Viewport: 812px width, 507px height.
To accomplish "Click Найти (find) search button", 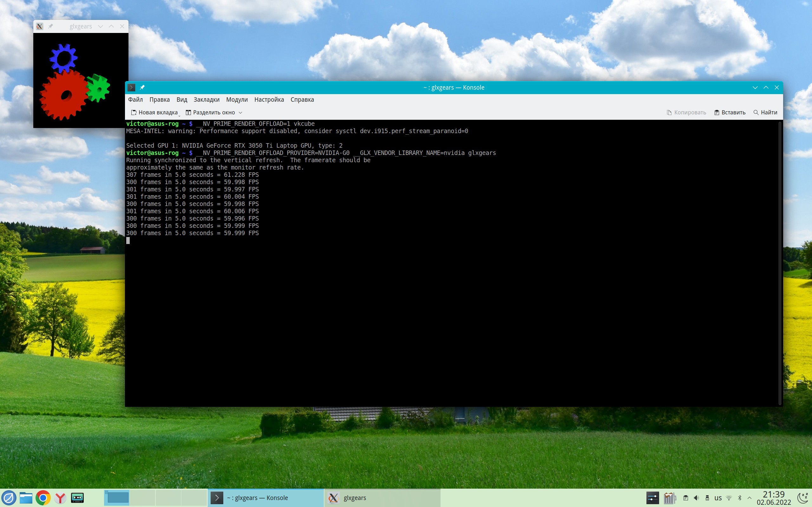I will coord(765,112).
